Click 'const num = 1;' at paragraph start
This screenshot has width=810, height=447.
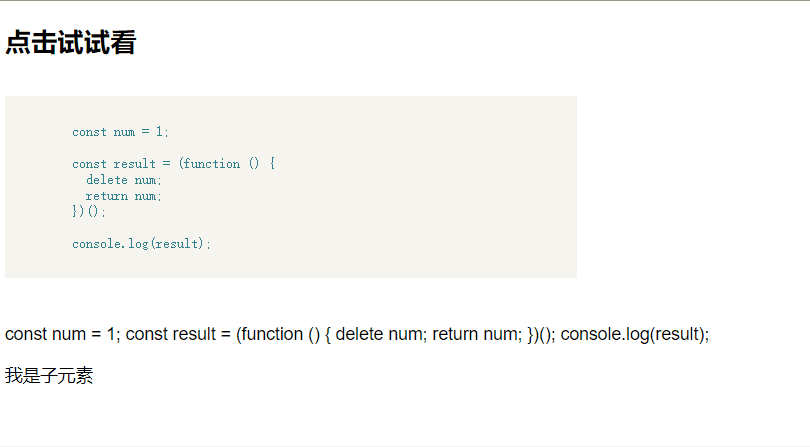(63, 334)
